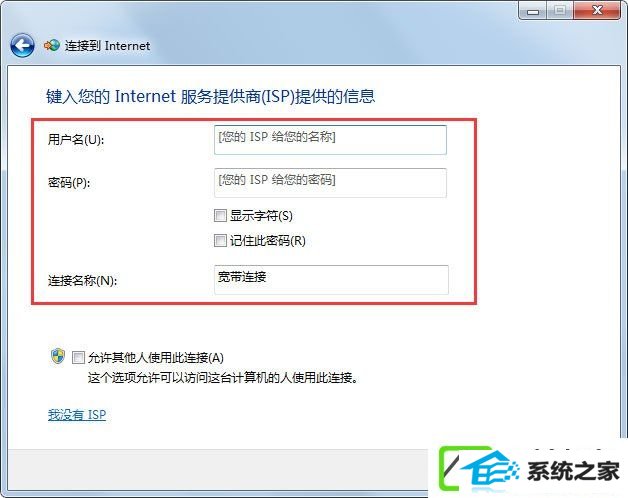Click the 这个选项允许可以访问 description text
This screenshot has height=498, width=628.
223,377
